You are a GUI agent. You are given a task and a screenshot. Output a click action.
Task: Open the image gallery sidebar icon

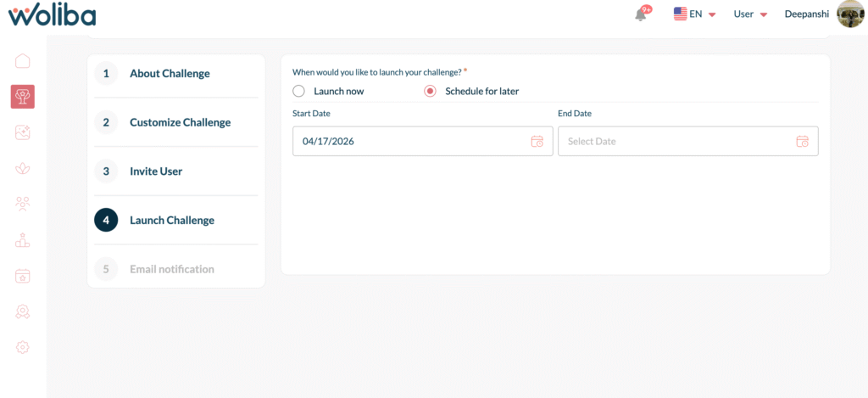23,132
